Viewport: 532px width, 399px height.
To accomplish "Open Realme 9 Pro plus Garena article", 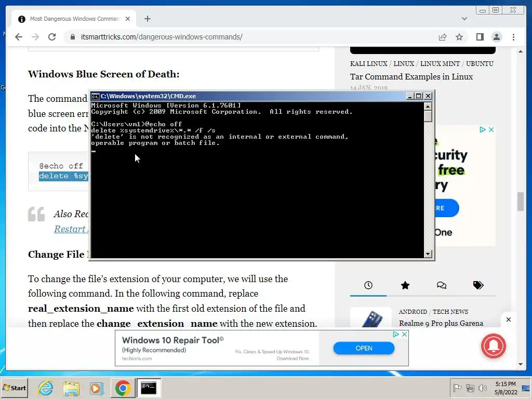I will tap(441, 323).
